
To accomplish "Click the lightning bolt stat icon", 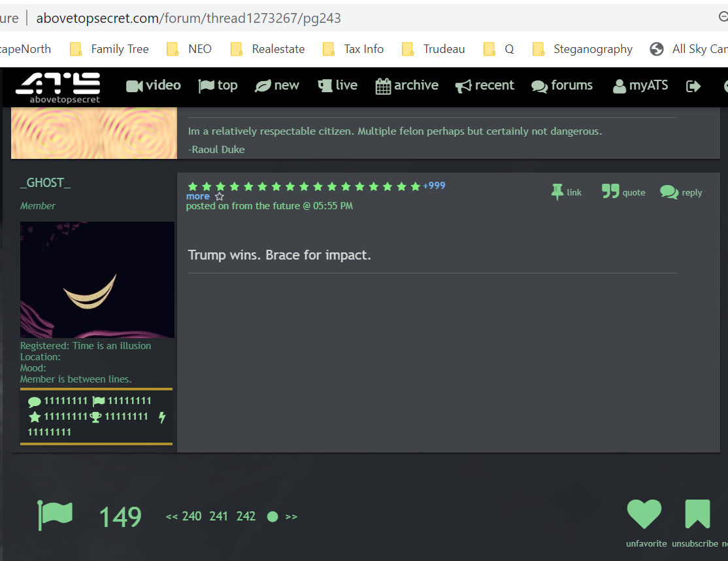I will 162,417.
